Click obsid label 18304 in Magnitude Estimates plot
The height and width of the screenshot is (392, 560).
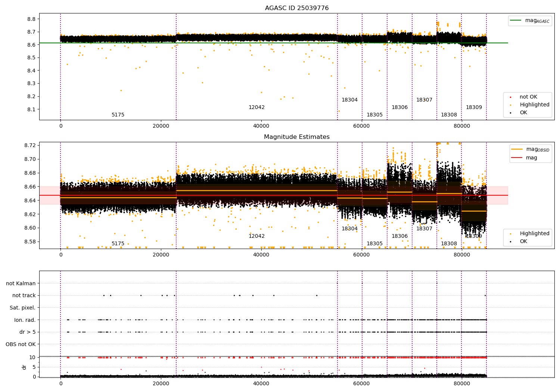349,229
